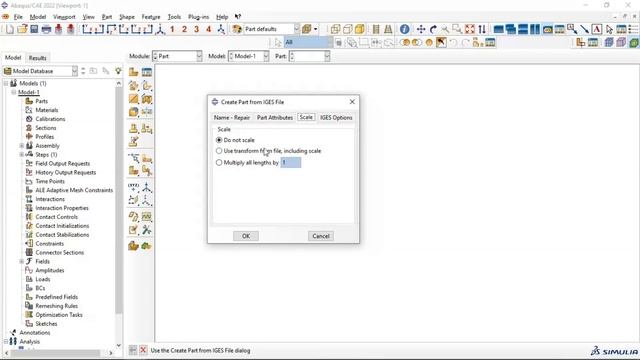The height and width of the screenshot is (360, 640).
Task: Switch to the Results tab
Action: [38, 58]
